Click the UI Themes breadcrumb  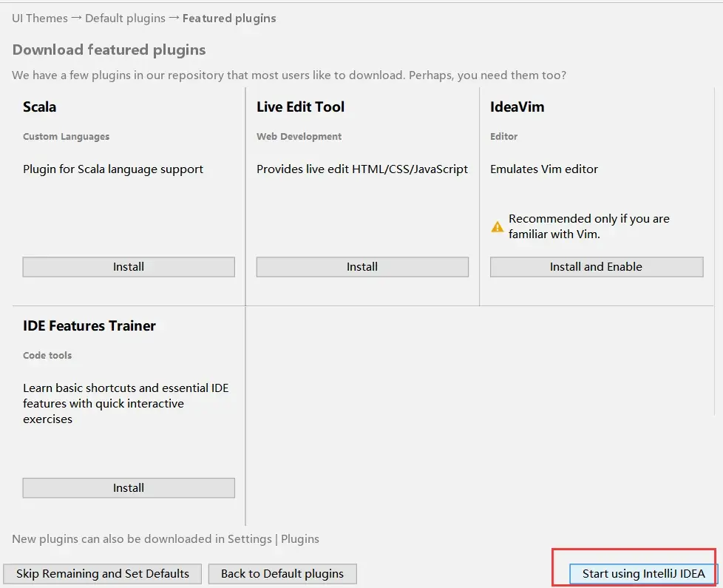click(x=40, y=18)
